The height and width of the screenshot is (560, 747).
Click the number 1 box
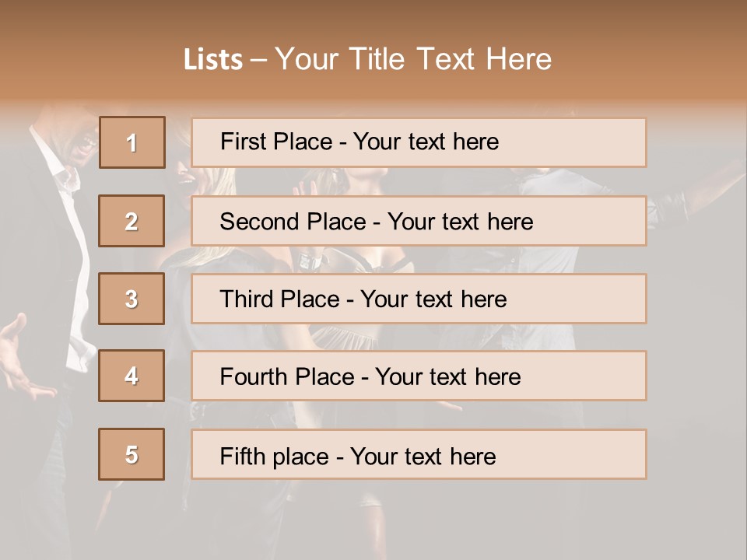pyautogui.click(x=132, y=142)
